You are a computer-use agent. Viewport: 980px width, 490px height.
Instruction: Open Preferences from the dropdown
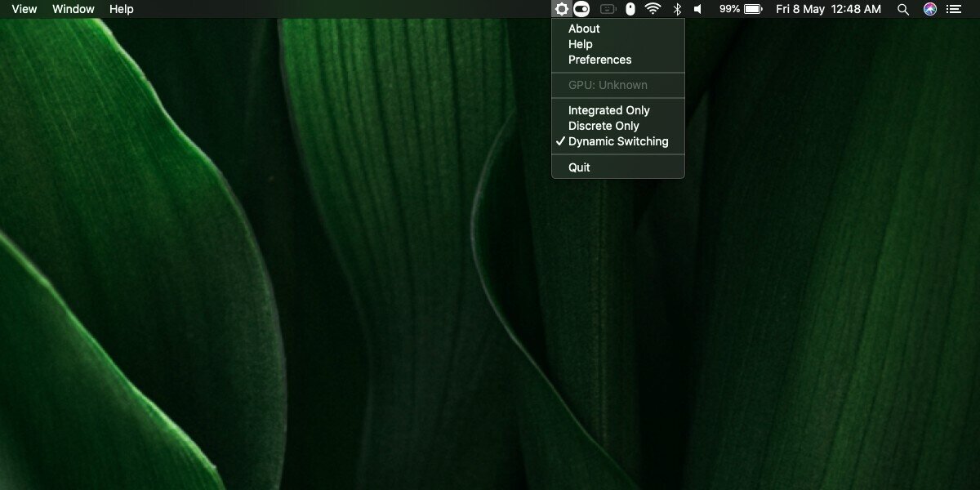pos(599,60)
